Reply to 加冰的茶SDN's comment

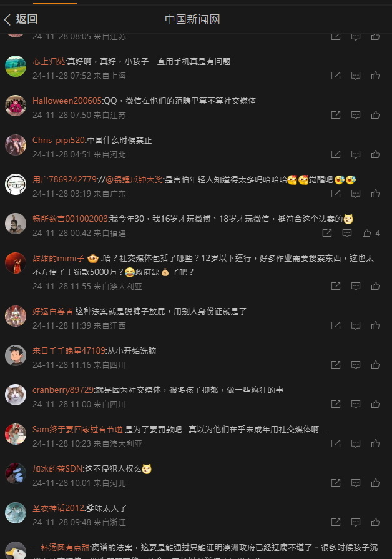(x=356, y=483)
